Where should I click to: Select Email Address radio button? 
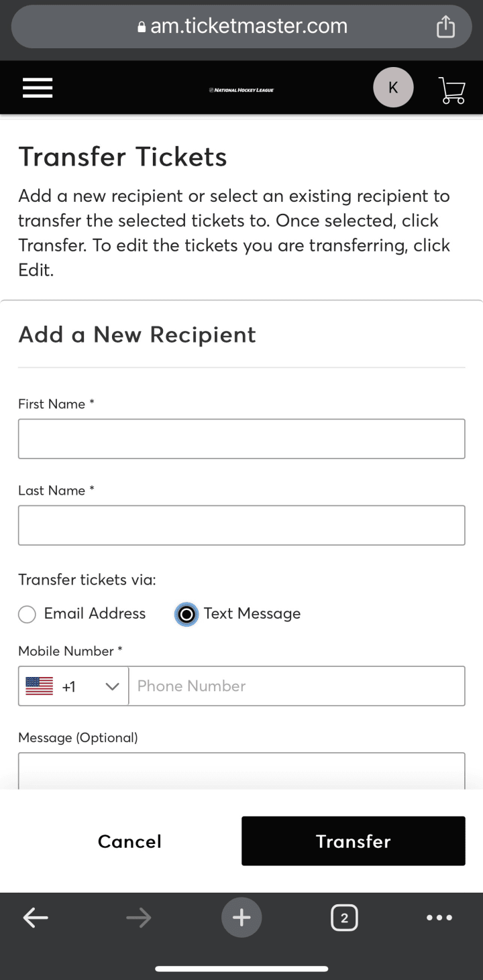[x=27, y=614]
